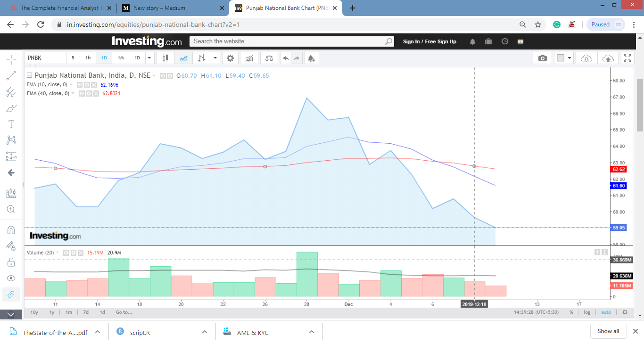The width and height of the screenshot is (644, 343).
Task: Open EMA 10 indicator settings
Action: (87, 85)
